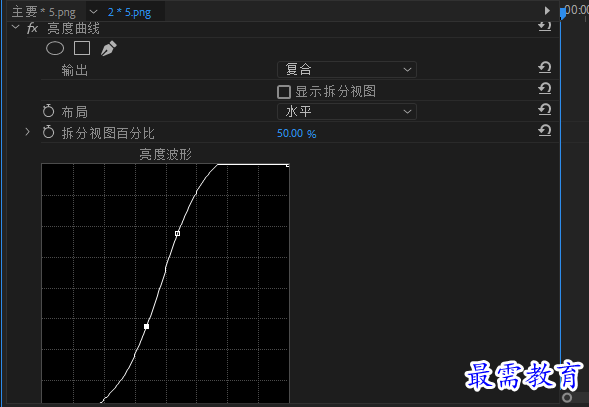This screenshot has width=589, height=407.
Task: Select the lower solid curve control point
Action: pyautogui.click(x=146, y=327)
